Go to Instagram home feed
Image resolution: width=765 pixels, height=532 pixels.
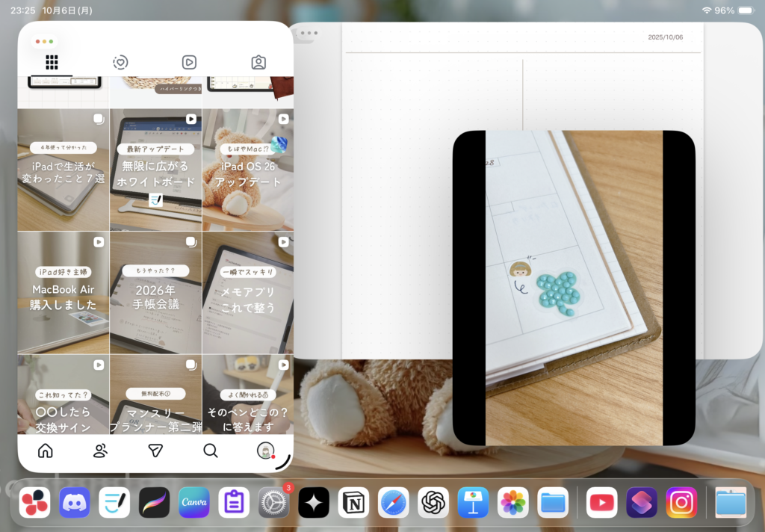pos(46,451)
